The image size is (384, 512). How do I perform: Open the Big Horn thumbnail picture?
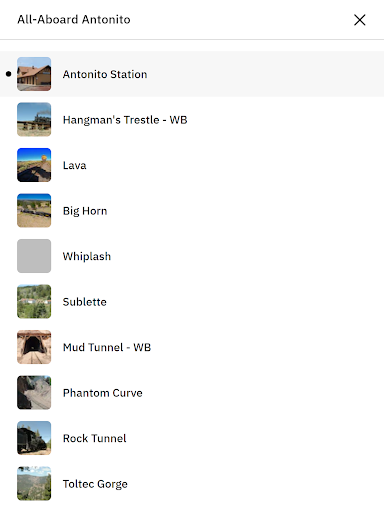[34, 210]
